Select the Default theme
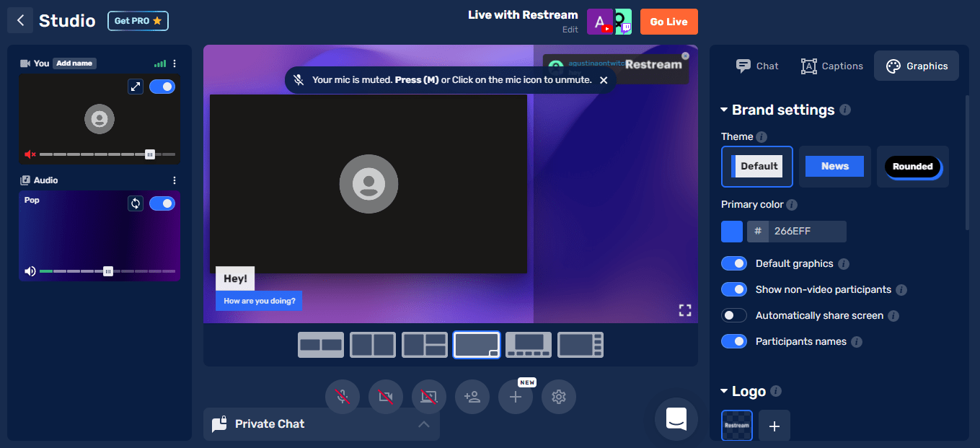Viewport: 980px width, 448px height. tap(757, 167)
